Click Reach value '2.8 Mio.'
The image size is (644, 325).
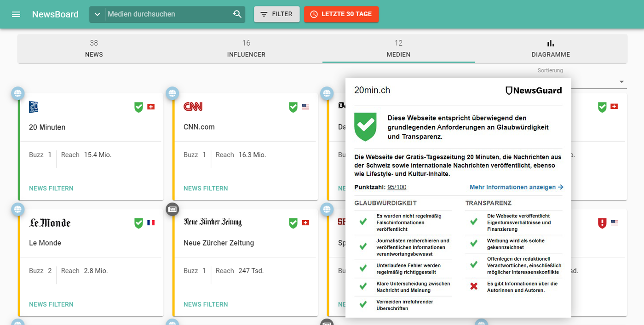96,271
